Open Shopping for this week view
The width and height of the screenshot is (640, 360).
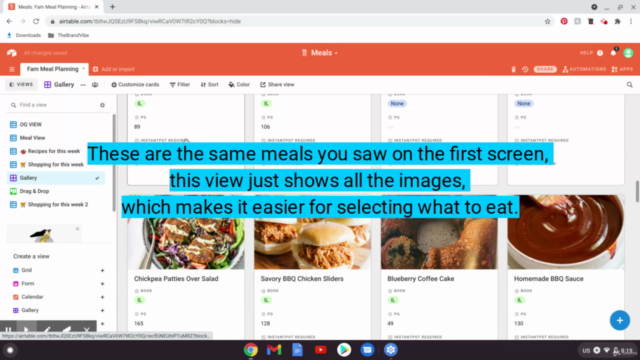(56, 164)
